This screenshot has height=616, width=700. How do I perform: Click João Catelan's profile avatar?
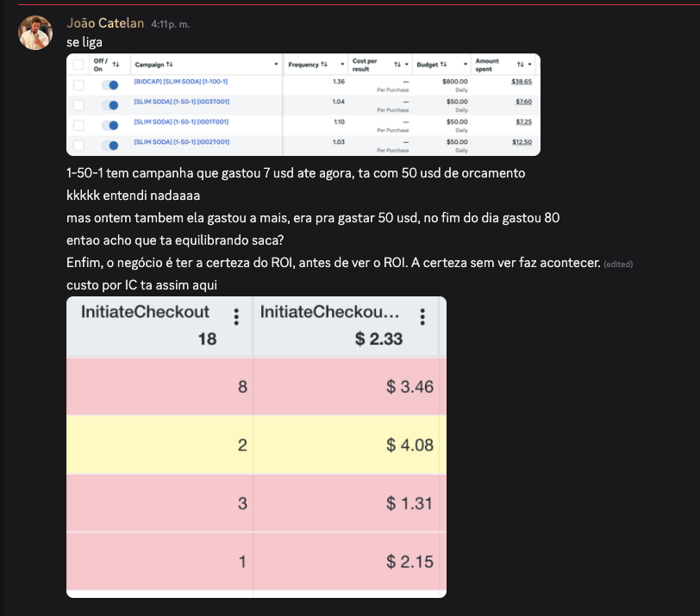click(x=35, y=33)
